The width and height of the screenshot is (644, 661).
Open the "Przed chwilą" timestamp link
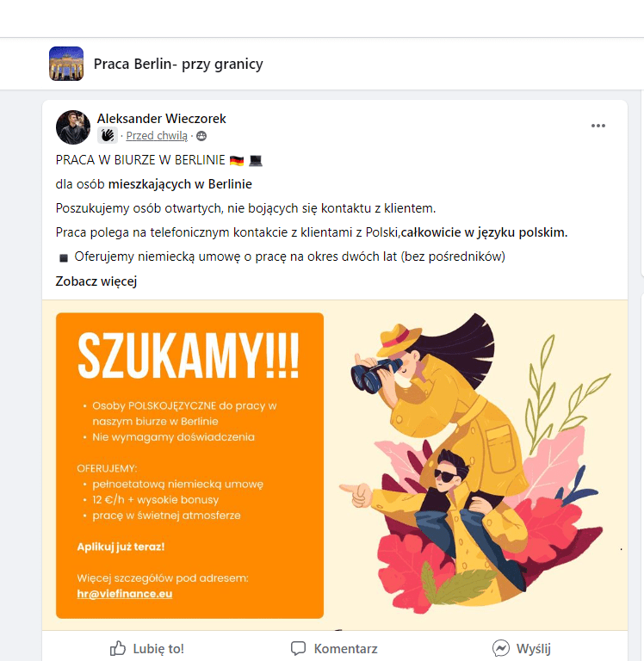(157, 136)
